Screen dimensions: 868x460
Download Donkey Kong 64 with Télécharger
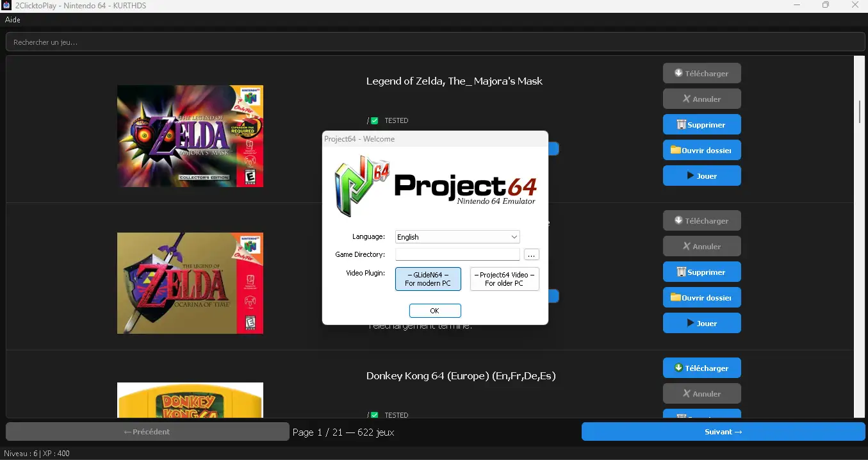[701, 368]
